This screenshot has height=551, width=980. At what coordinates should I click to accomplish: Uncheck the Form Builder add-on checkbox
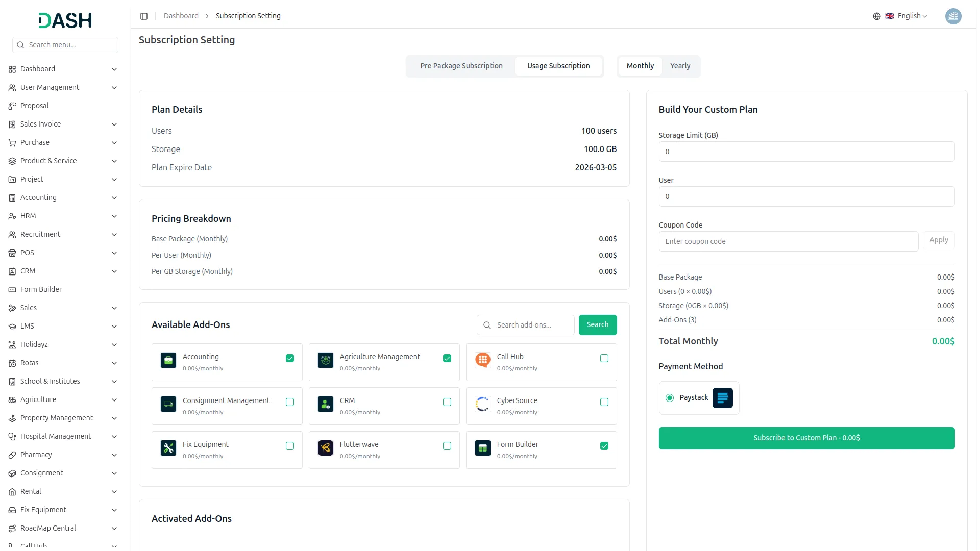coord(604,446)
